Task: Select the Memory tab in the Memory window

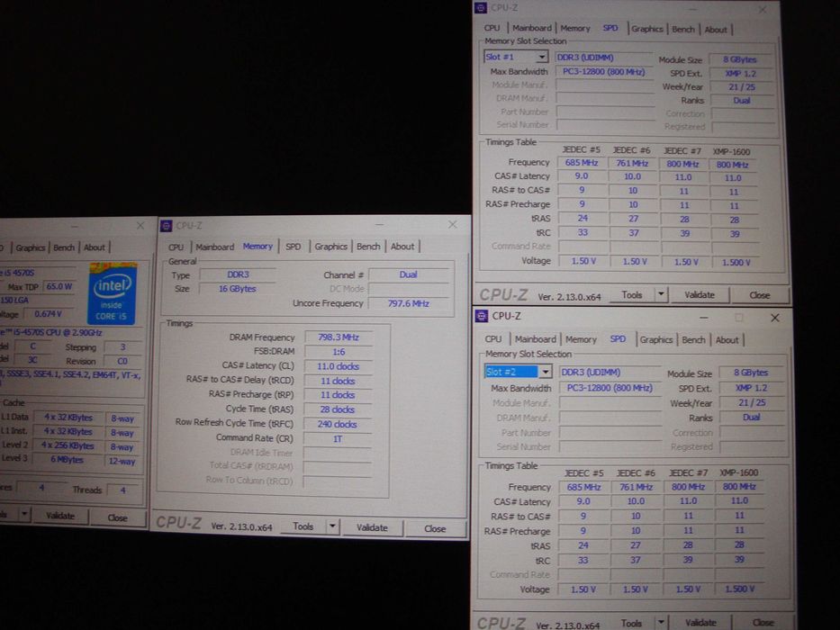Action: (257, 247)
